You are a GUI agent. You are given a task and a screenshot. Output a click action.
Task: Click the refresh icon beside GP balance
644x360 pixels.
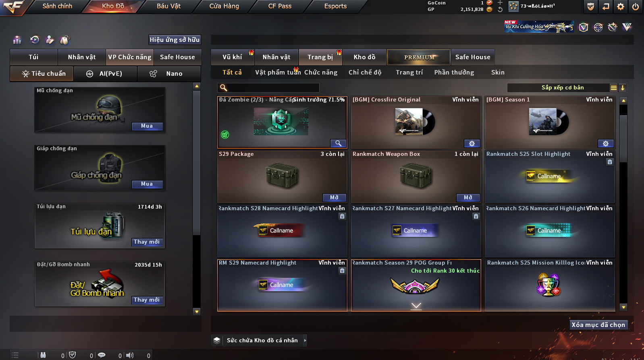coord(500,9)
